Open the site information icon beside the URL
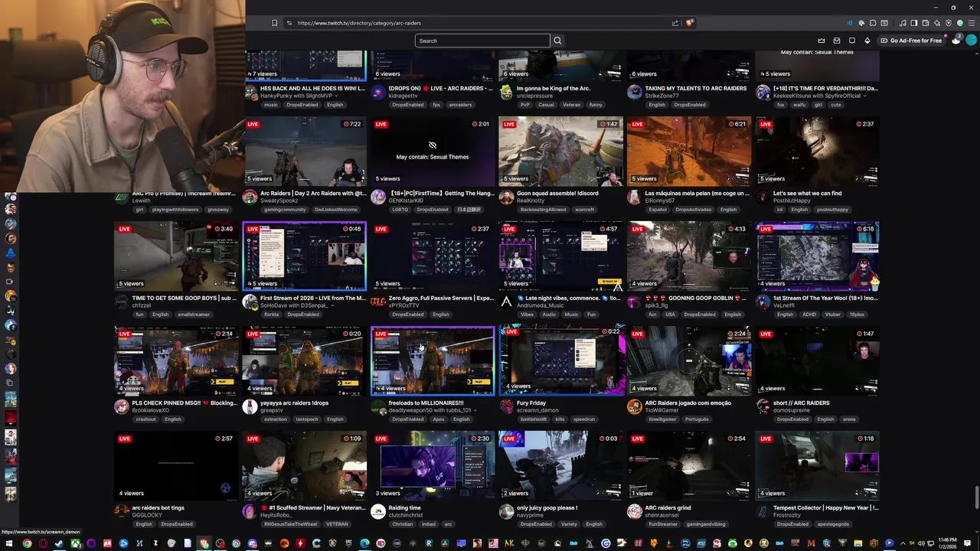 click(289, 23)
